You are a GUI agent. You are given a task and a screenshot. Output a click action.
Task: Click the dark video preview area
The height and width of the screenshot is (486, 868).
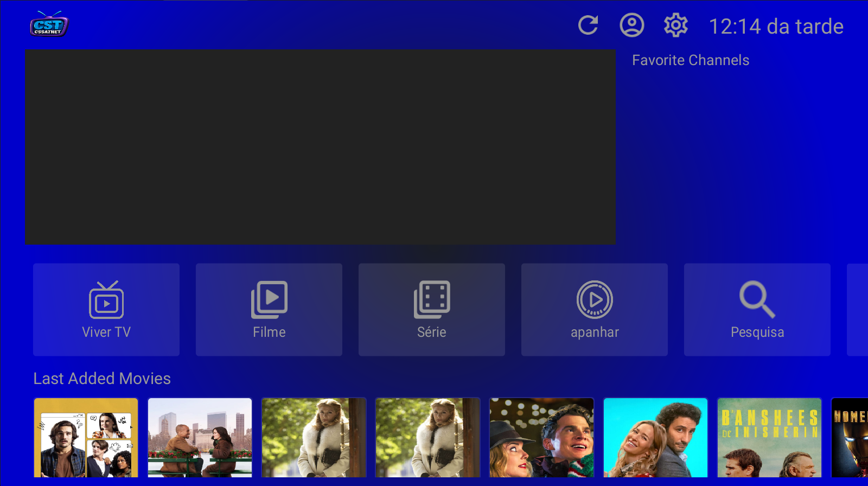tap(320, 147)
